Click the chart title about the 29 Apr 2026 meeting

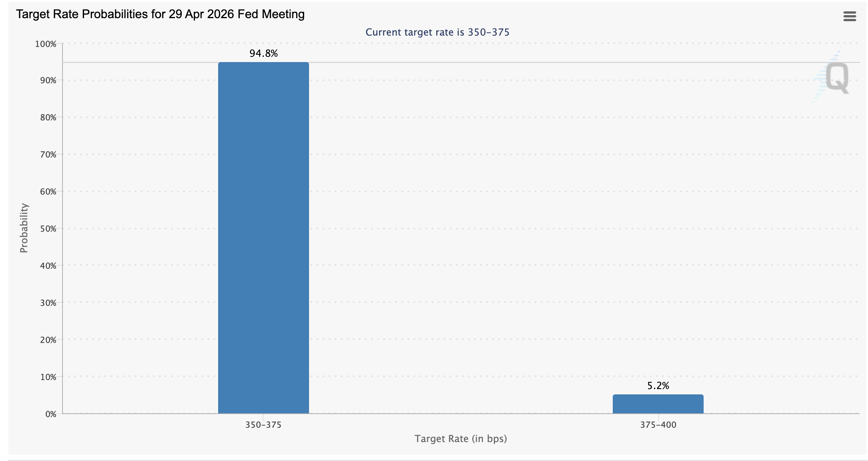coord(160,14)
